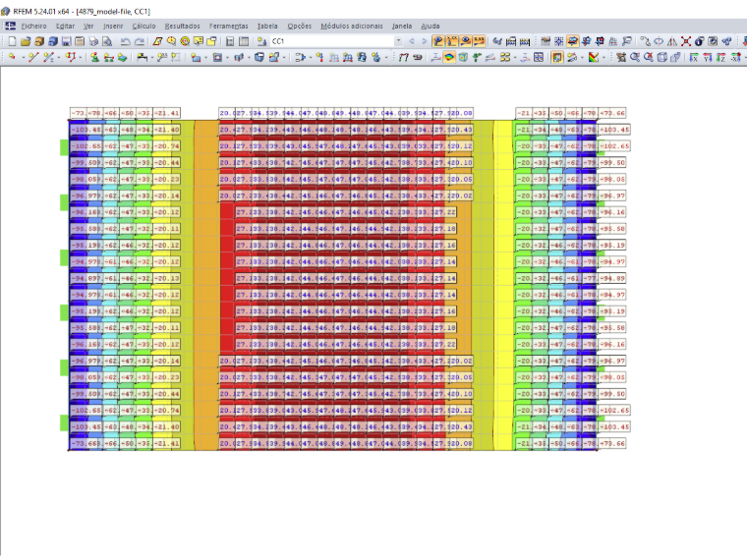Click the mirror symmetry icon
This screenshot has width=747, height=560.
pos(671,41)
